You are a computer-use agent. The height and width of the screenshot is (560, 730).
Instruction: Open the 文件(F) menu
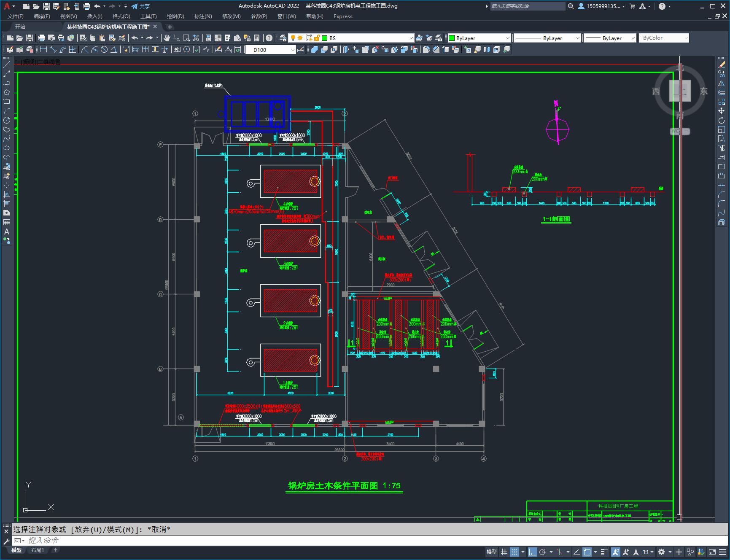click(16, 16)
